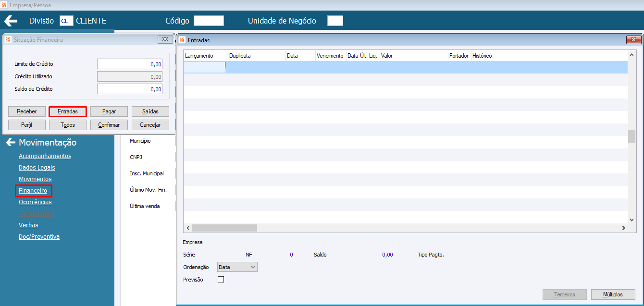The image size is (644, 306).
Task: Click the Duplicata column header
Action: point(257,56)
